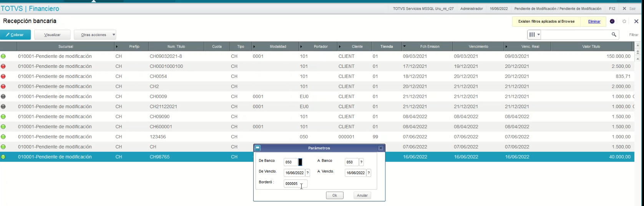The height and width of the screenshot is (206, 644).
Task: Click the Cobrar button
Action: tap(15, 35)
